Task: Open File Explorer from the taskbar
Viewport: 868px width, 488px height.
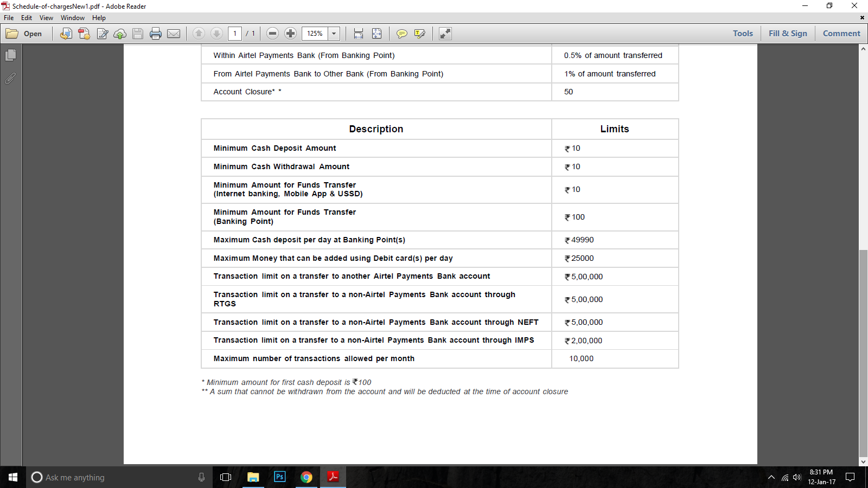Action: 253,477
